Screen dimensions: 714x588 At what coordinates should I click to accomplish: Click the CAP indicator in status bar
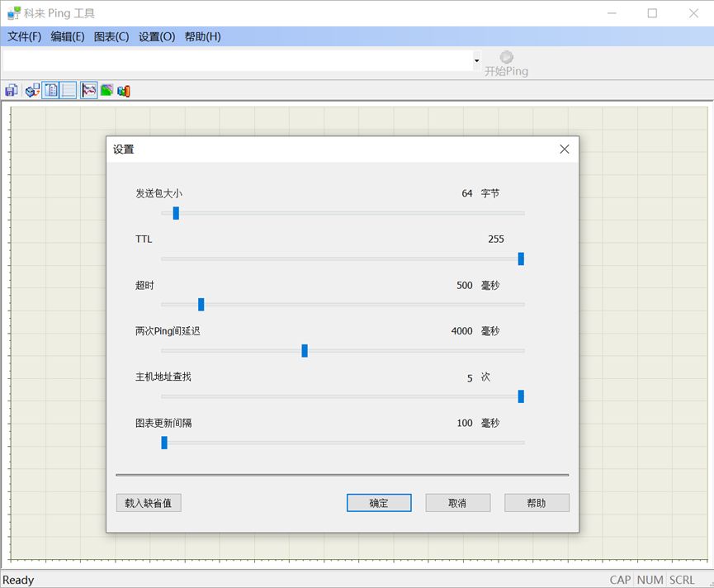[x=620, y=580]
